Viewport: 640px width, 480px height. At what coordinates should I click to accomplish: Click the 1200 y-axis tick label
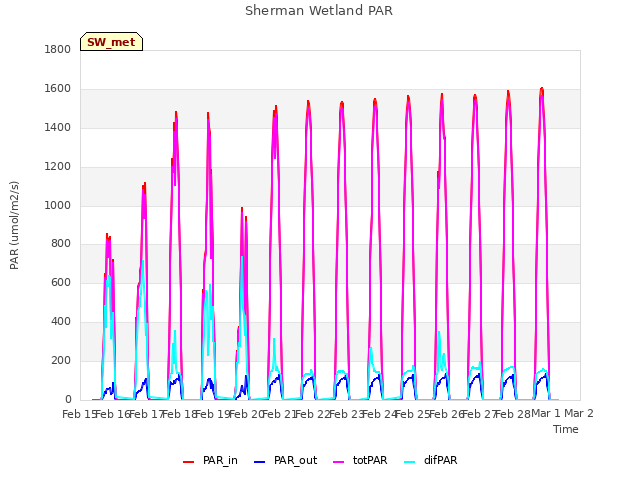(x=58, y=167)
